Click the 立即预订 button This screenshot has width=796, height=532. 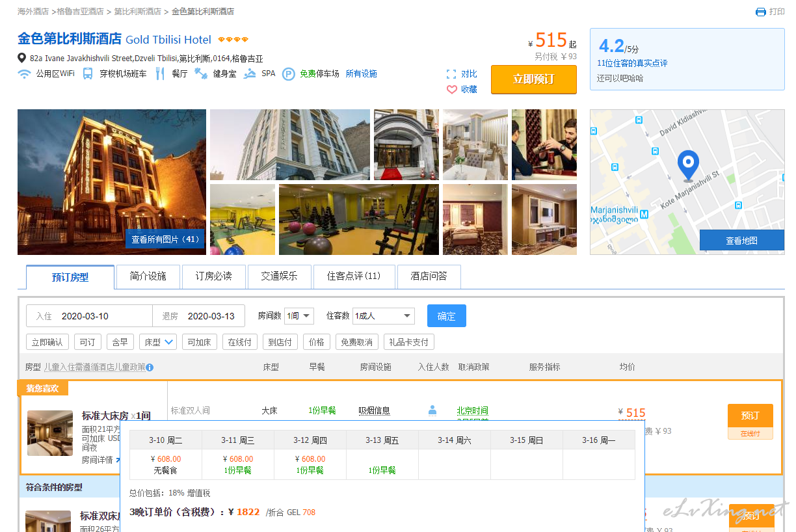click(x=534, y=79)
